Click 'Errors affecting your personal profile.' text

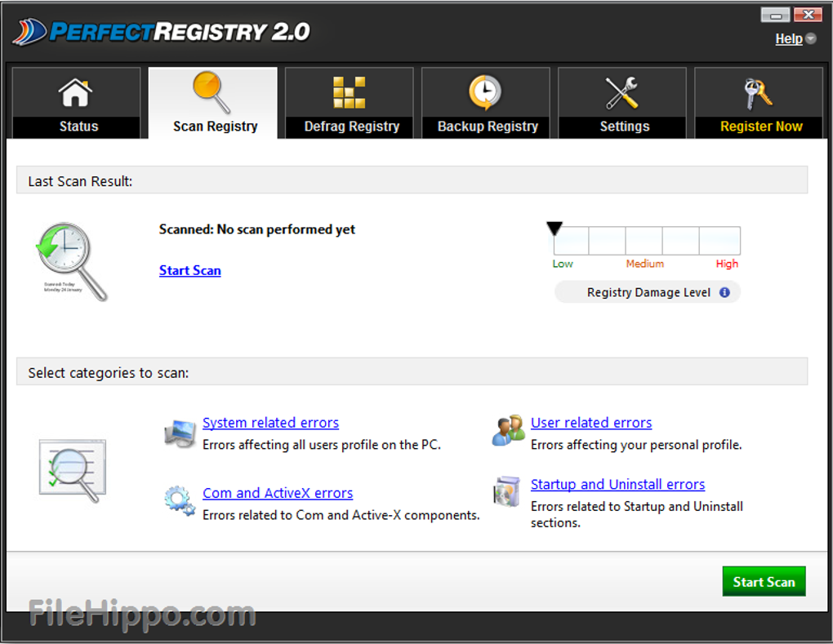pos(636,445)
